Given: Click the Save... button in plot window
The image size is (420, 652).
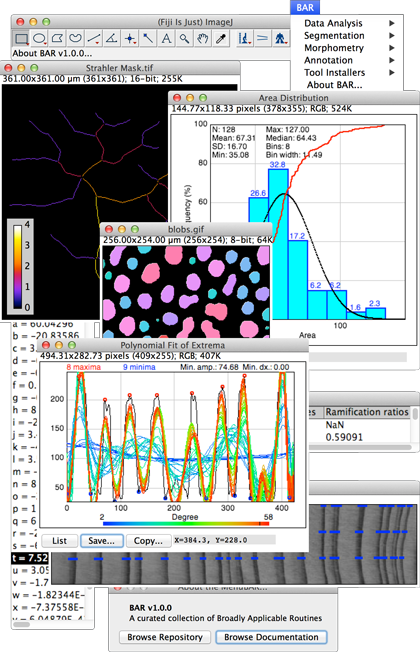Looking at the screenshot, I should pyautogui.click(x=101, y=541).
